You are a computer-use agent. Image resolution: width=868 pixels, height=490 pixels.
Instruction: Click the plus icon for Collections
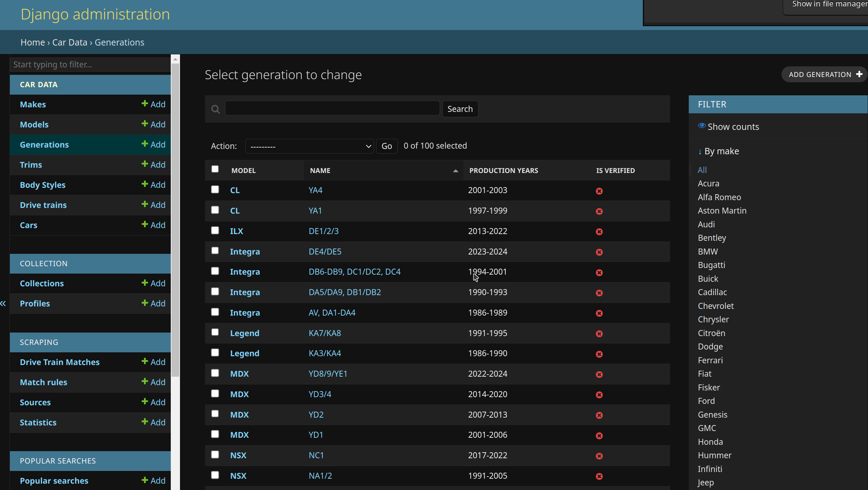[145, 282]
